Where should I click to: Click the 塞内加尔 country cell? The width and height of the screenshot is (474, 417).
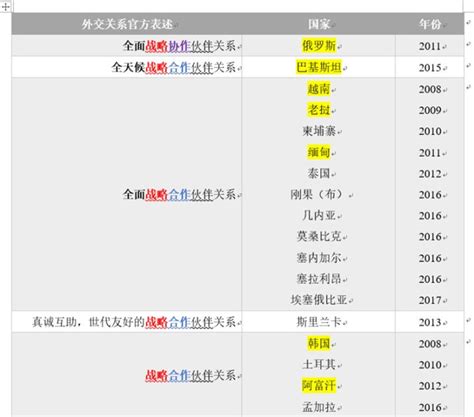pos(319,258)
